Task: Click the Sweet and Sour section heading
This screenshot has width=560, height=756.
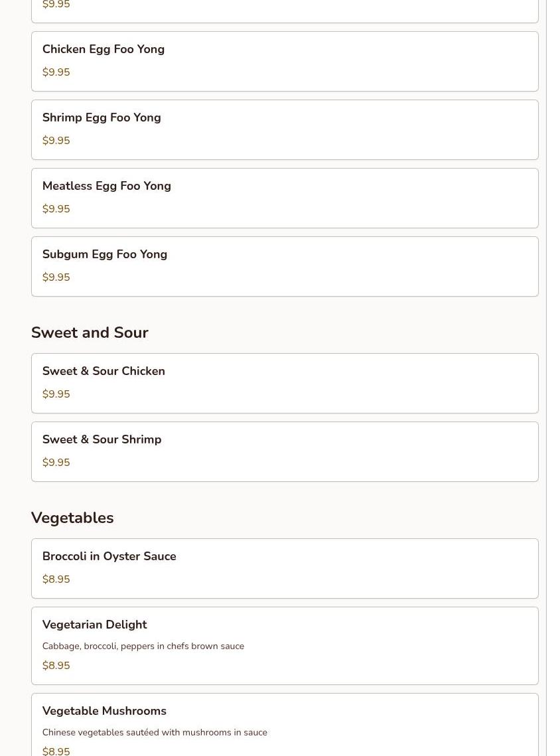Action: pos(90,333)
